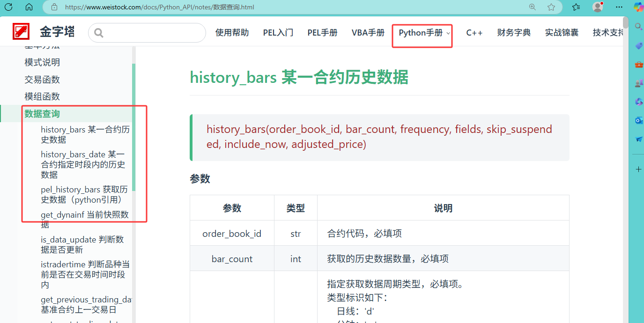Image resolution: width=644 pixels, height=323 pixels.
Task: Go to get_previous_trading_date sidebar link
Action: pyautogui.click(x=86, y=305)
